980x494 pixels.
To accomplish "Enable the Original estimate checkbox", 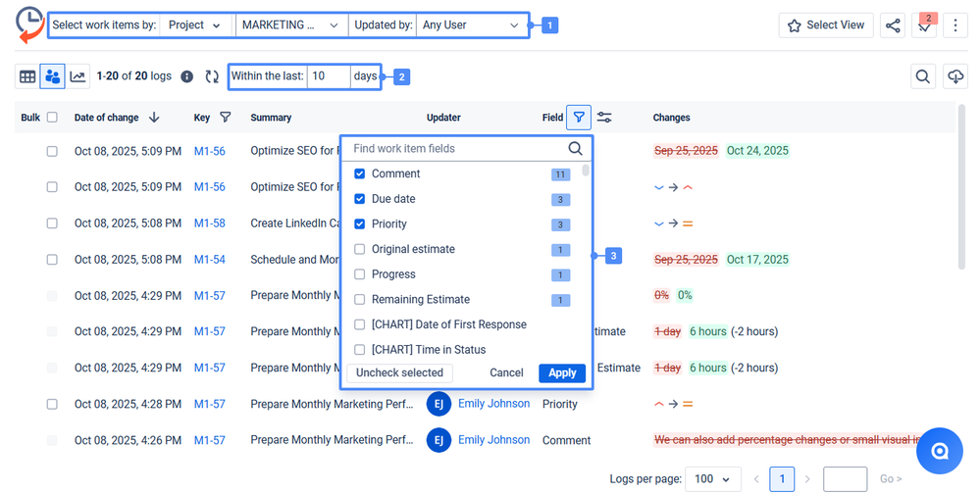I will pyautogui.click(x=360, y=249).
